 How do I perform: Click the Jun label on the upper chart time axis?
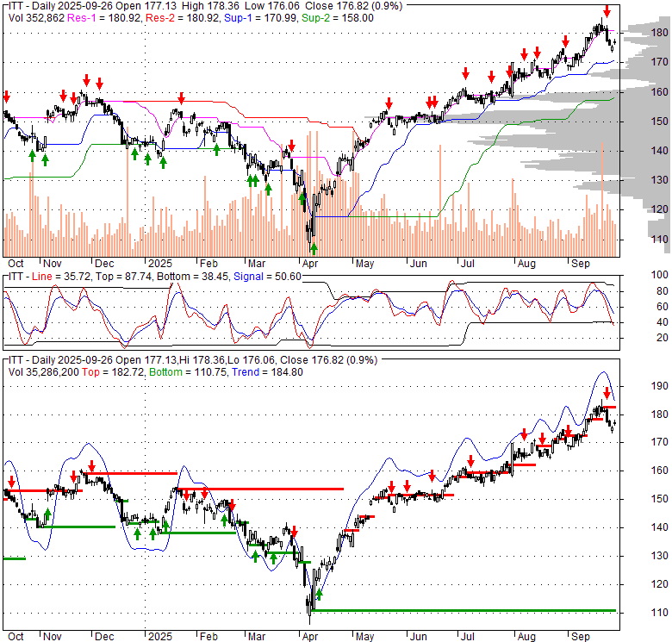(419, 264)
